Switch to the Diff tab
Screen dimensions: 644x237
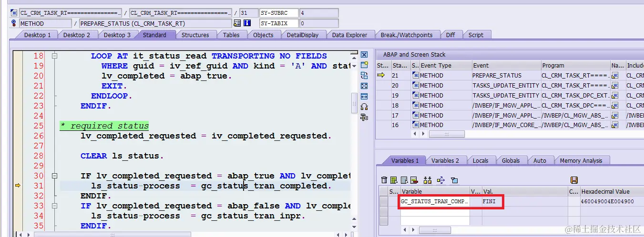450,35
